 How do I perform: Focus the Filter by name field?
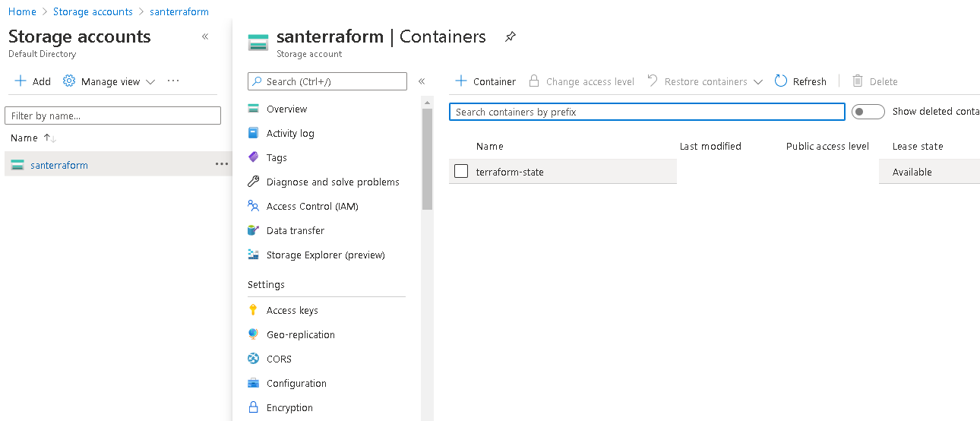click(112, 116)
